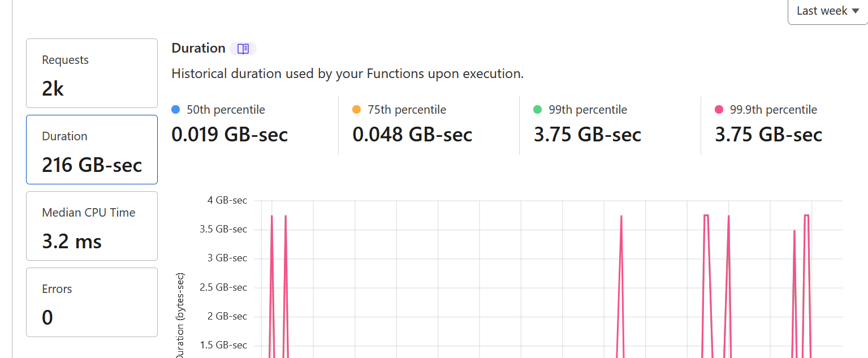
Task: Click the Duration page heading
Action: click(198, 48)
